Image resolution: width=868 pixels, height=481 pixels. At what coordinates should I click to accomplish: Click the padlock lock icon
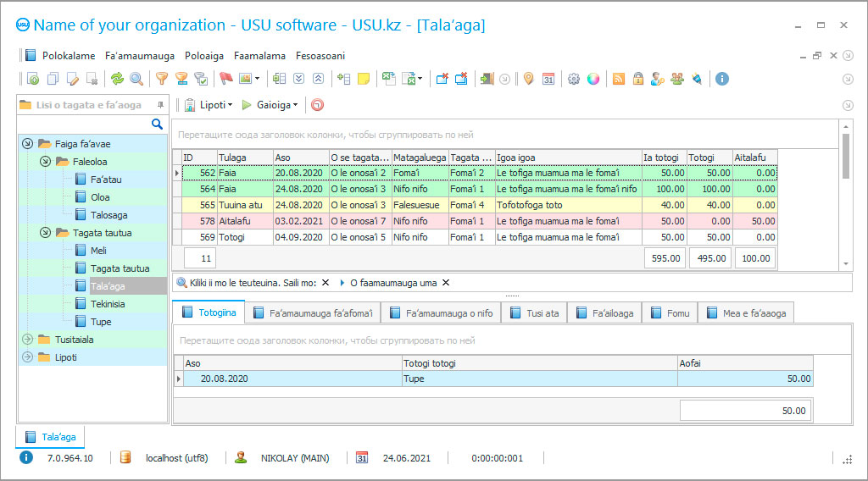(637, 79)
